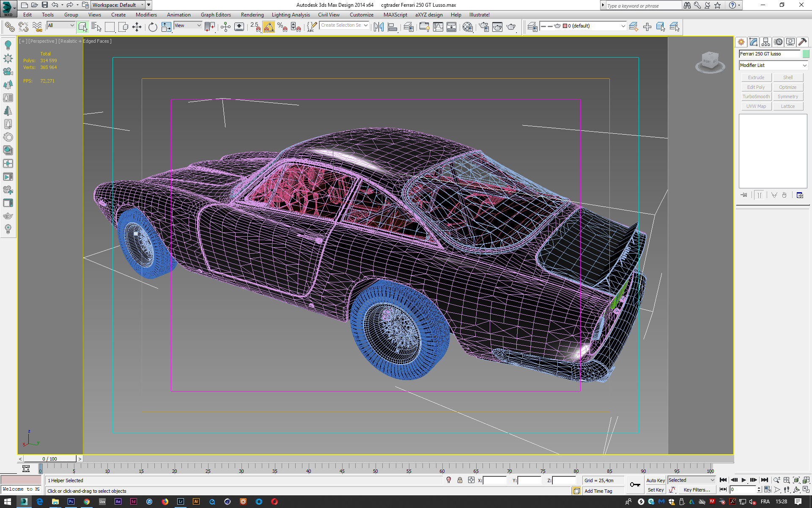Open the Motion command panel tab
The image size is (812, 508).
pos(778,42)
